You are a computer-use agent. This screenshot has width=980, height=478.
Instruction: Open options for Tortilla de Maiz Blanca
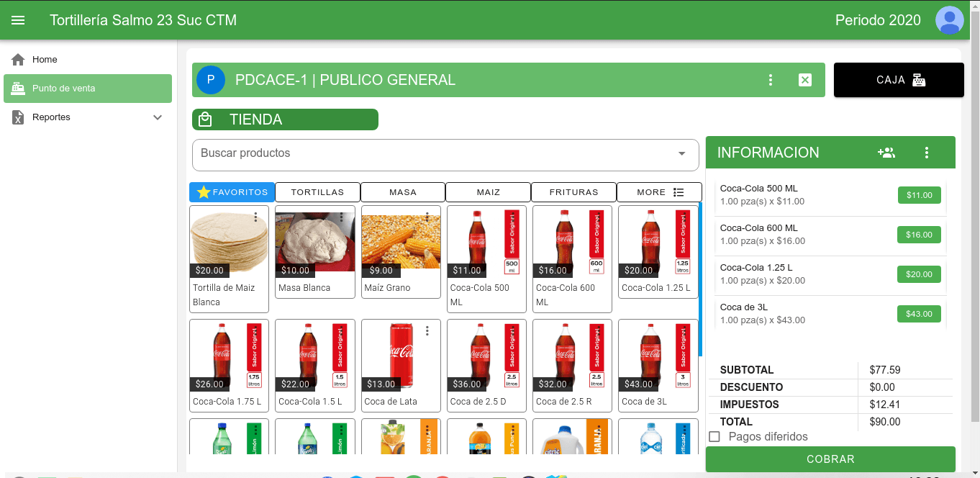point(256,217)
